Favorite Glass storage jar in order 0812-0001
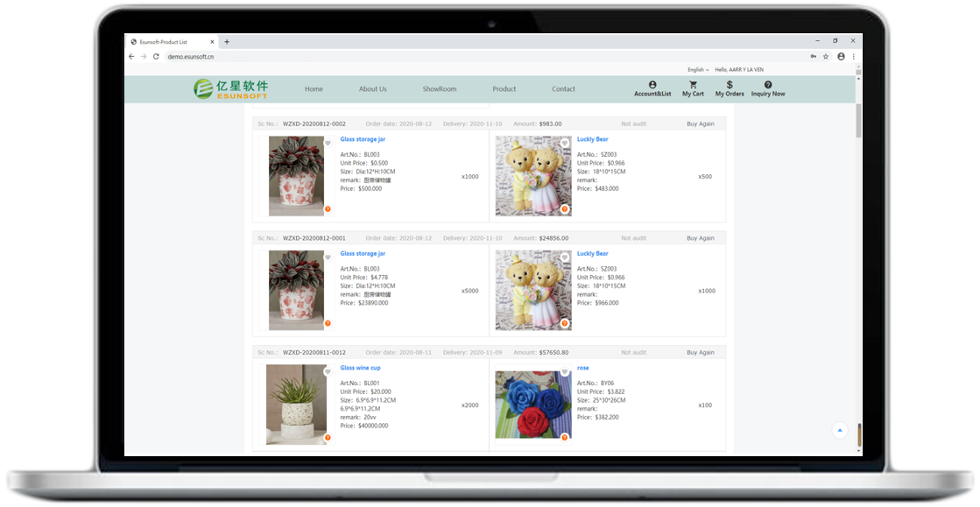Screen dimensions: 980x507 point(328,257)
